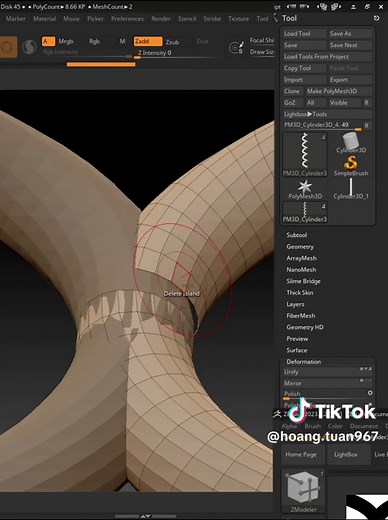Open the Material menu
The image size is (388, 520).
[44, 19]
